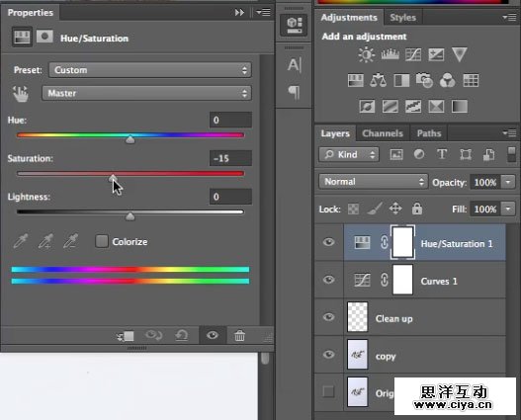Click the Lightness slider handle

[x=130, y=216]
